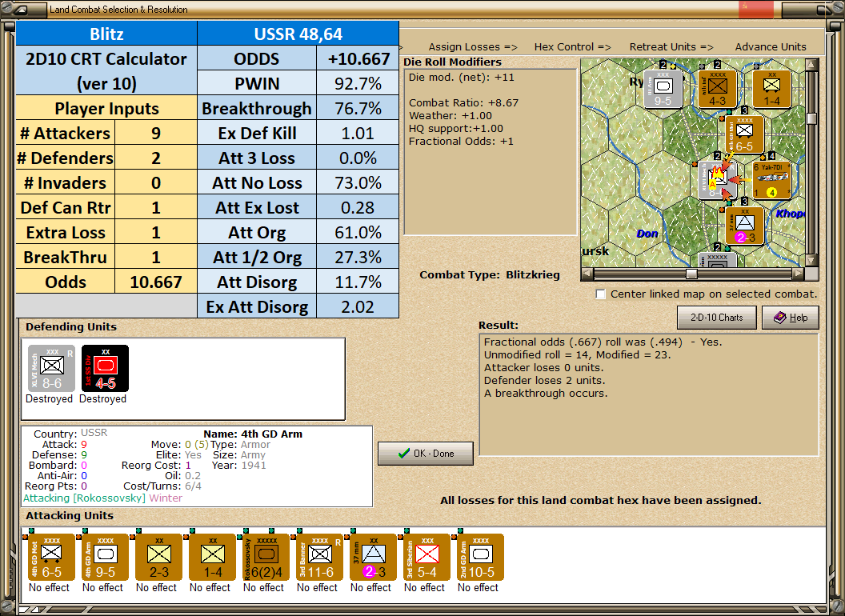This screenshot has width=845, height=616.
Task: Click the 2-3 anti-air counter on map
Action: tap(745, 226)
